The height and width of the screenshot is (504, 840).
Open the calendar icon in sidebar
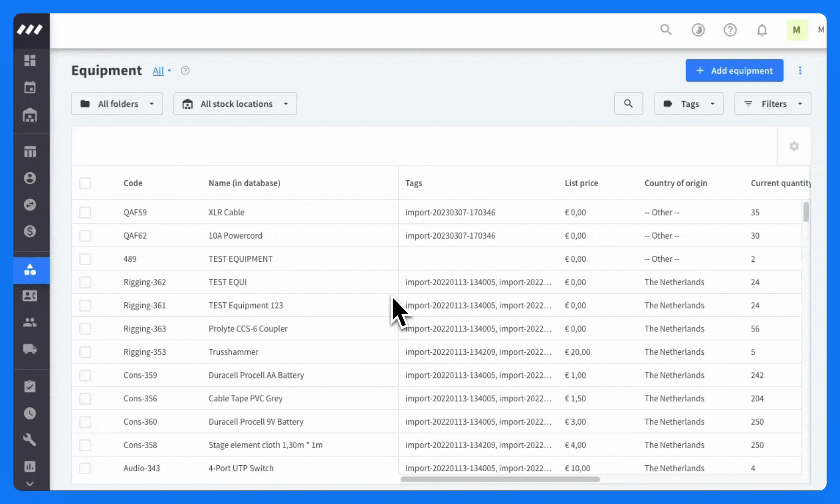[30, 87]
